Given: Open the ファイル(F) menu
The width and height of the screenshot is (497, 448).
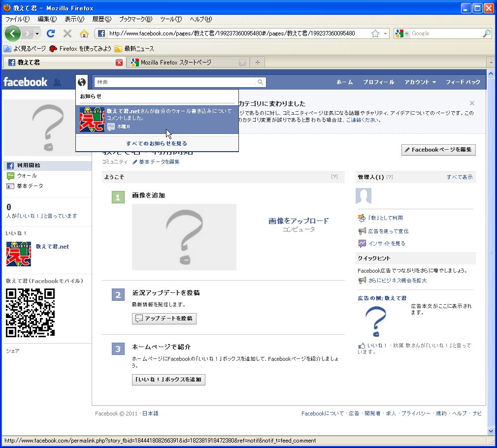Looking at the screenshot, I should click(x=17, y=19).
